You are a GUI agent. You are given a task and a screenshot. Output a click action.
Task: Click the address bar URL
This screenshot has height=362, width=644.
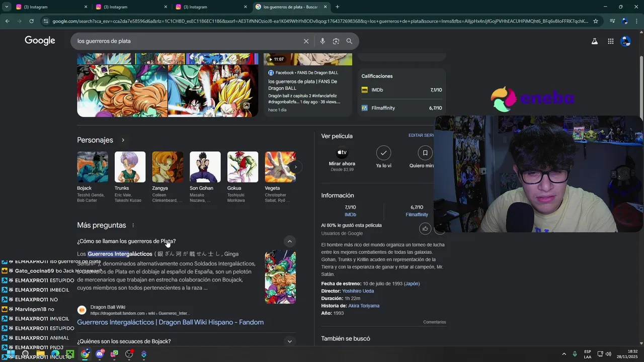pyautogui.click(x=319, y=21)
